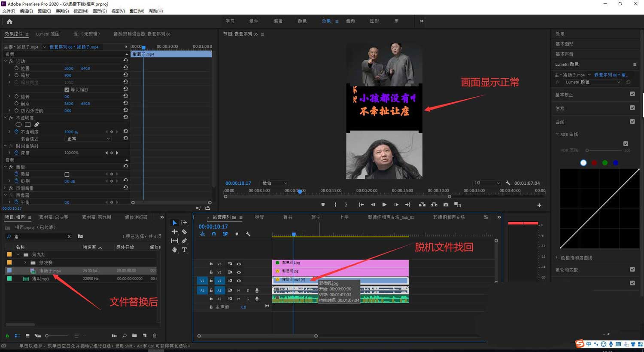The height and width of the screenshot is (352, 644).
Task: Mute audio track A1
Action: click(239, 291)
